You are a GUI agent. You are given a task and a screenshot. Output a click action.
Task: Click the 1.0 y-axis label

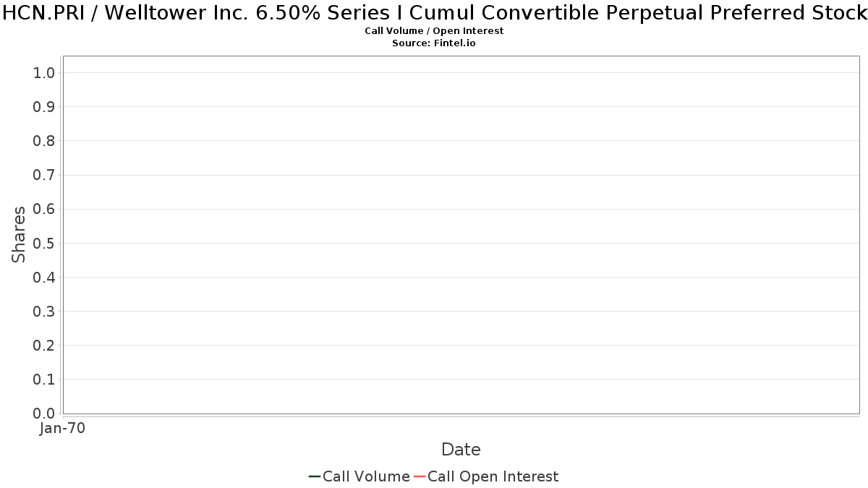click(44, 73)
